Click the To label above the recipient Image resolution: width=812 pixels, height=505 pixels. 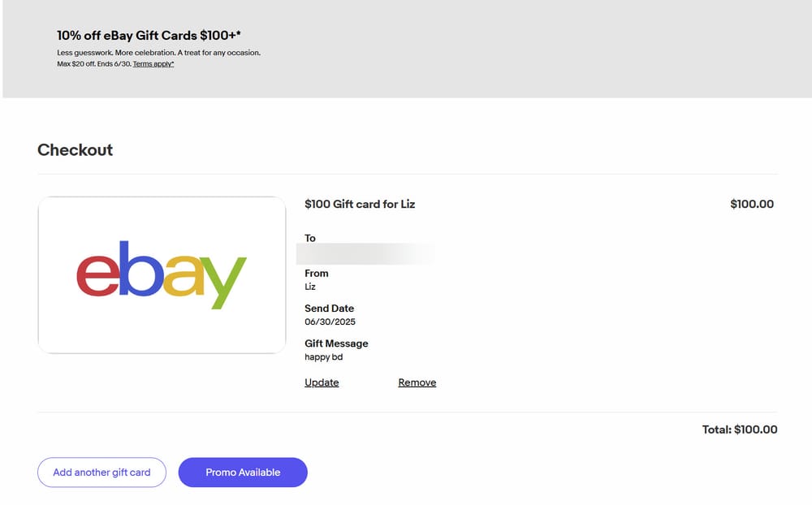pos(309,238)
